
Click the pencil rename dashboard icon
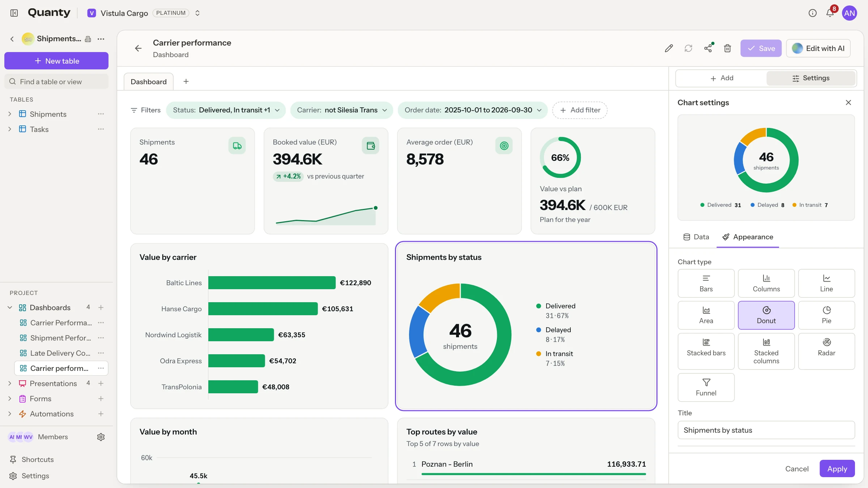pos(669,48)
